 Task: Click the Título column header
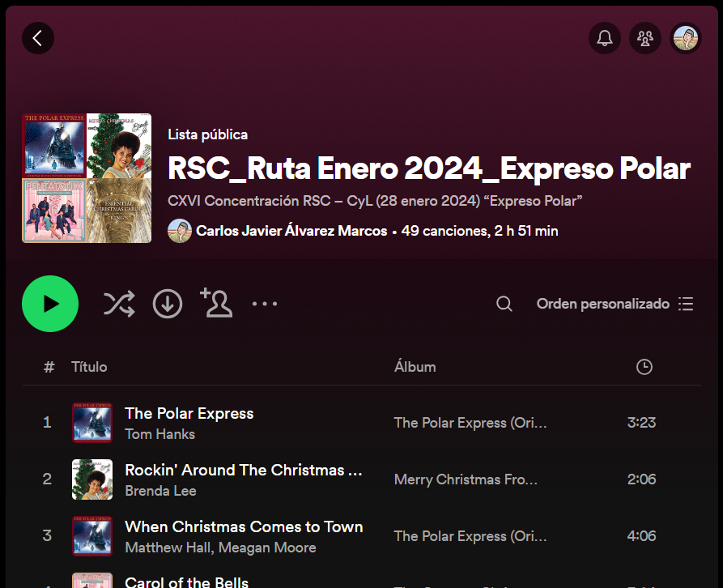click(89, 367)
